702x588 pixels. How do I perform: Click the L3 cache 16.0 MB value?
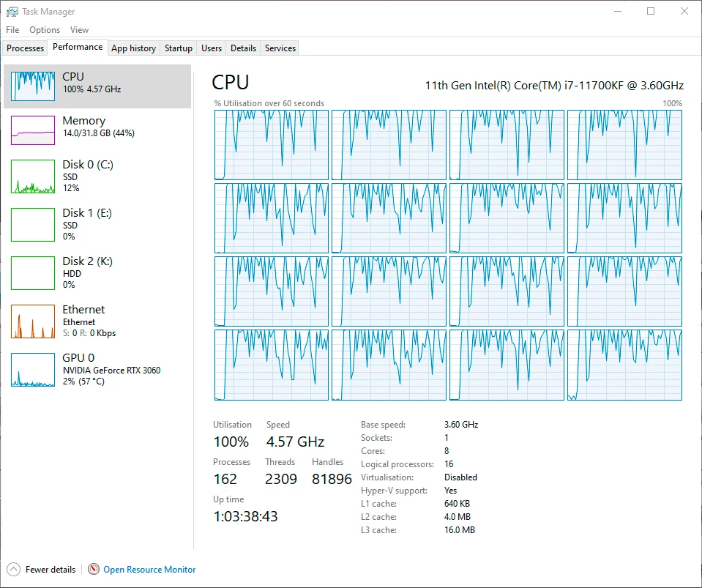pos(460,530)
